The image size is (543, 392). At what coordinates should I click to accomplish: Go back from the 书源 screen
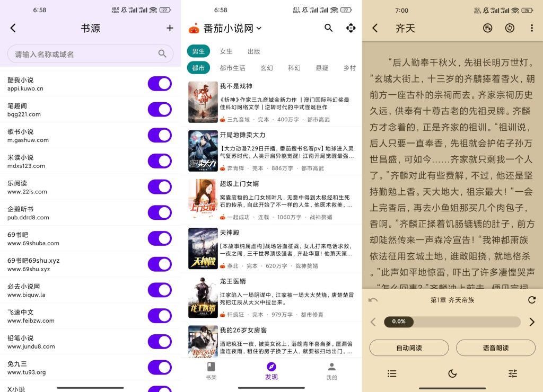click(x=13, y=28)
